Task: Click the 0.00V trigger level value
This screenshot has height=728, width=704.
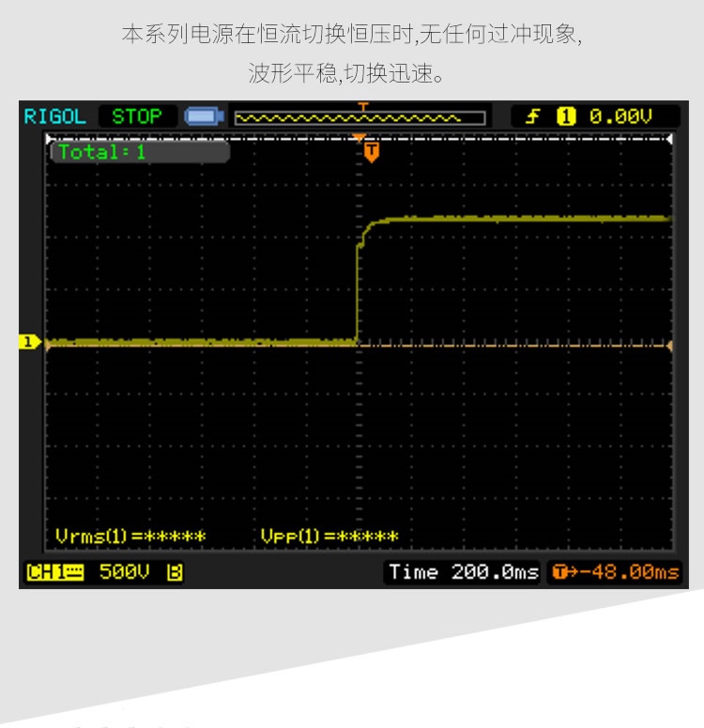Action: pyautogui.click(x=620, y=116)
